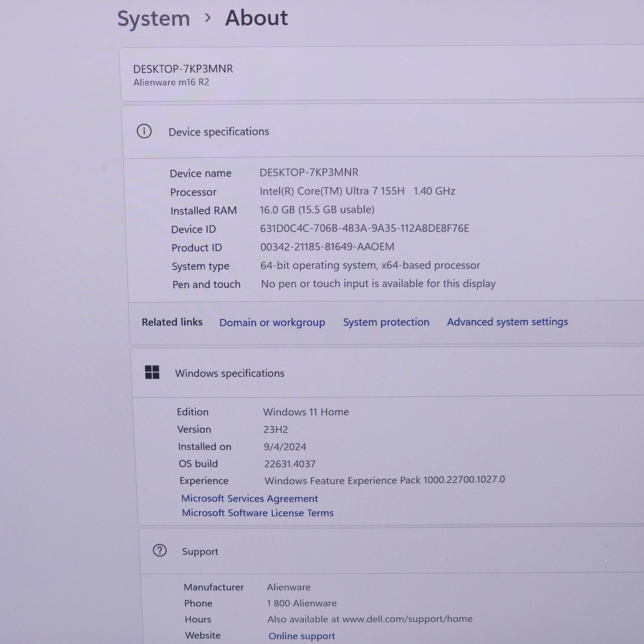Select the Hours value mentioning www.dell.com/support/home
This screenshot has width=644, height=644.
[x=370, y=619]
